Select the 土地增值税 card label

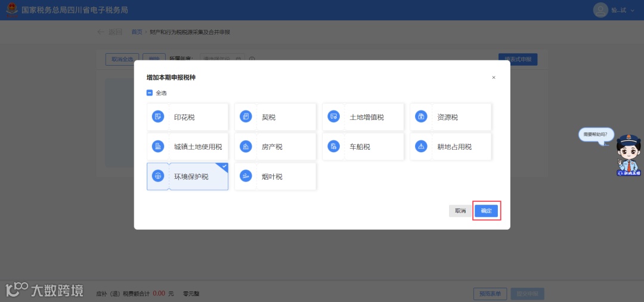(x=367, y=117)
